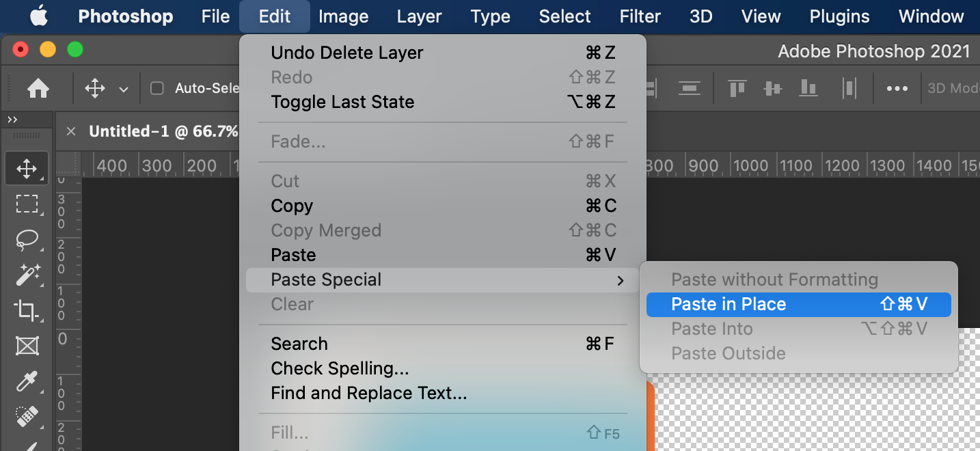Close the Untitled-1 document tab
Image resolution: width=980 pixels, height=451 pixels.
71,131
